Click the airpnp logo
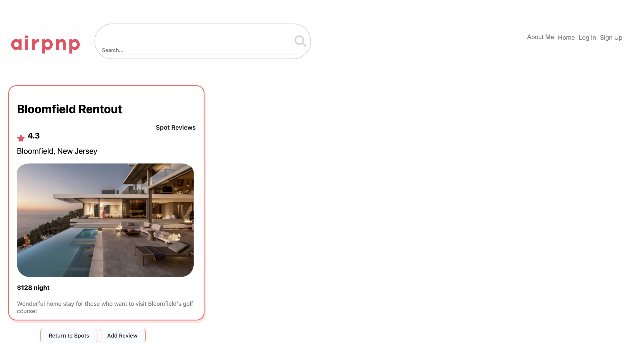This screenshot has height=364, width=625. 46,44
